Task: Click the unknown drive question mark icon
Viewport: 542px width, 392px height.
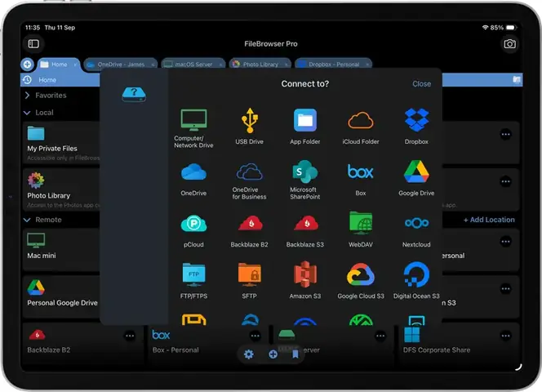Action: coord(134,94)
